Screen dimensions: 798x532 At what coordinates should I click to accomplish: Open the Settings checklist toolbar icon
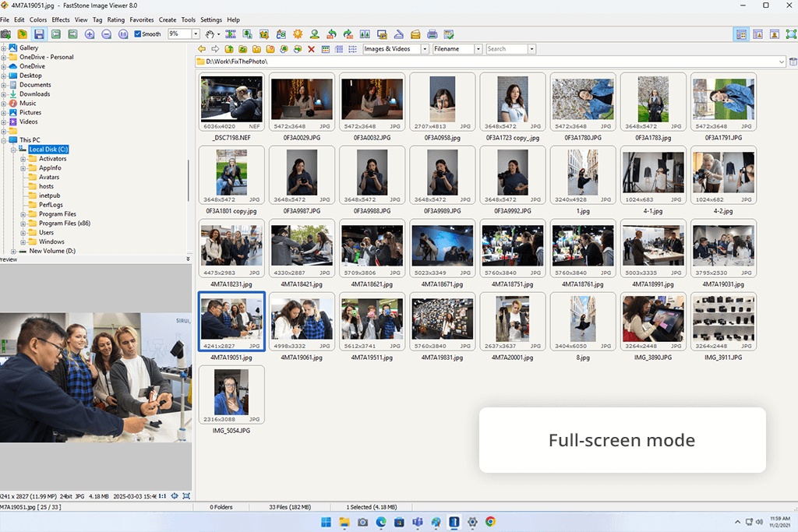[x=449, y=34]
